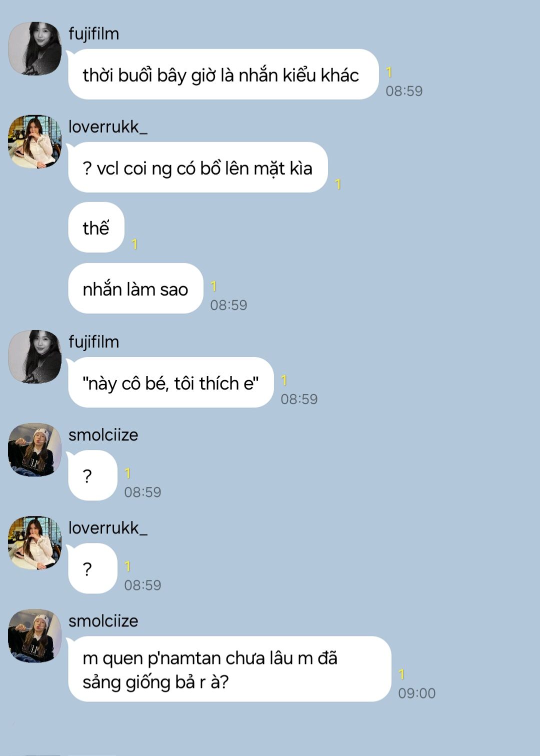Tap smolciize's avatar beside 'm quen p'namtan' message
Image resolution: width=540 pixels, height=756 pixels.
34,636
